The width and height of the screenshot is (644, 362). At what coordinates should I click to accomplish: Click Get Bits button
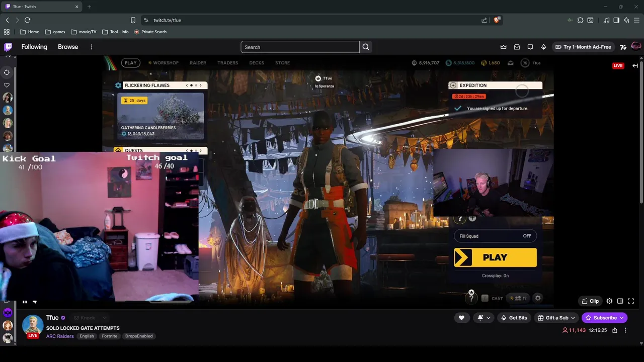(x=514, y=318)
